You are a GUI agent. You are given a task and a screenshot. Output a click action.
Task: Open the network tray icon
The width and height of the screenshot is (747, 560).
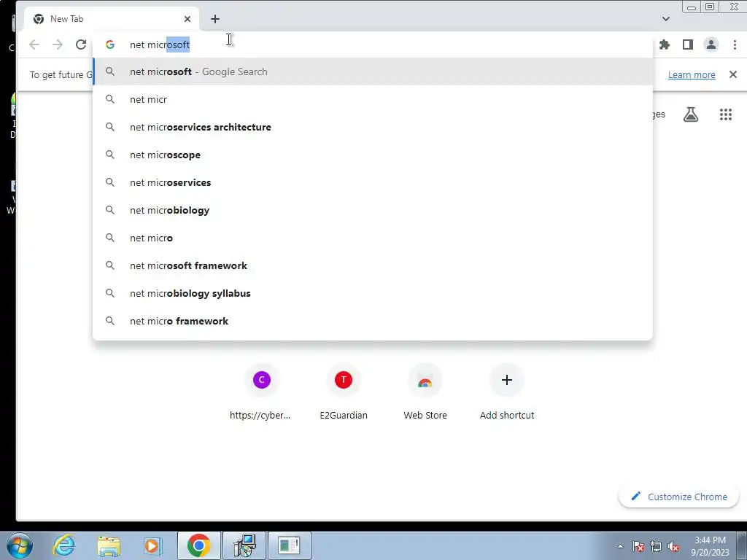coord(656,546)
